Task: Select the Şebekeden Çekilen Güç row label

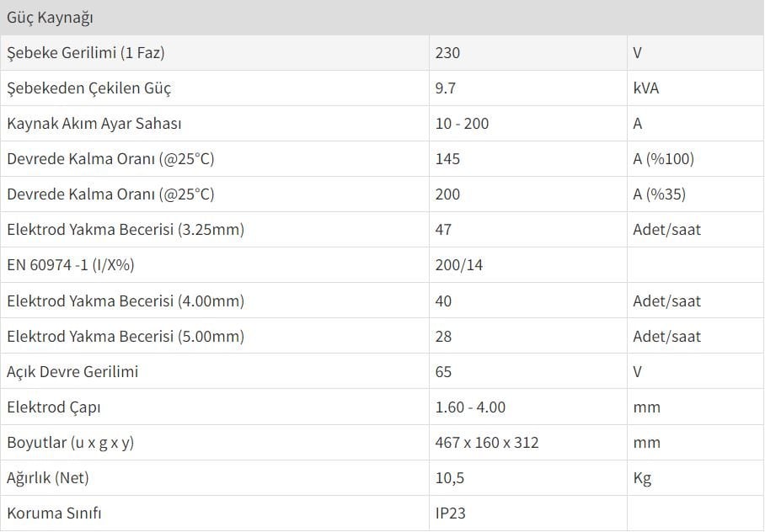Action: (x=88, y=88)
